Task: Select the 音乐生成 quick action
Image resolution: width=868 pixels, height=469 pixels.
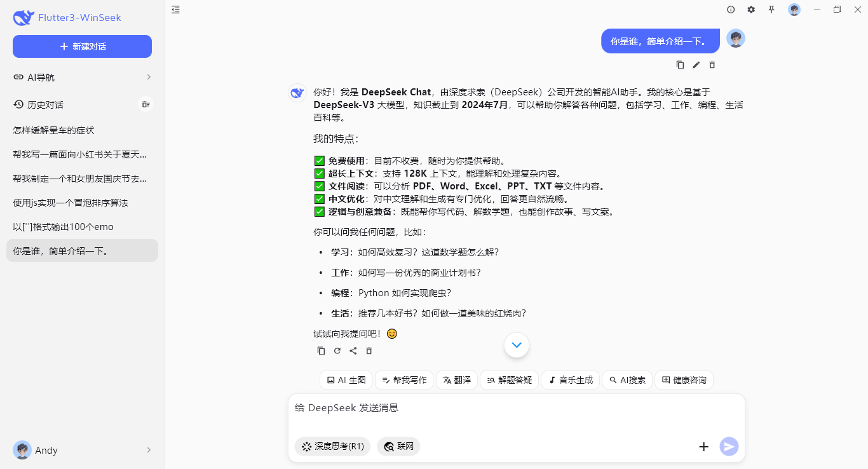Action: click(570, 380)
